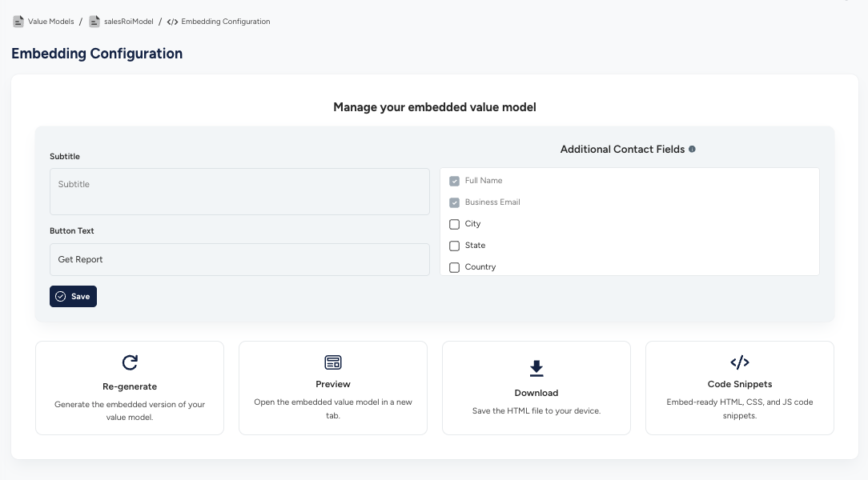
Task: Click the salesRoiModel document icon in breadcrumb
Action: click(x=94, y=22)
